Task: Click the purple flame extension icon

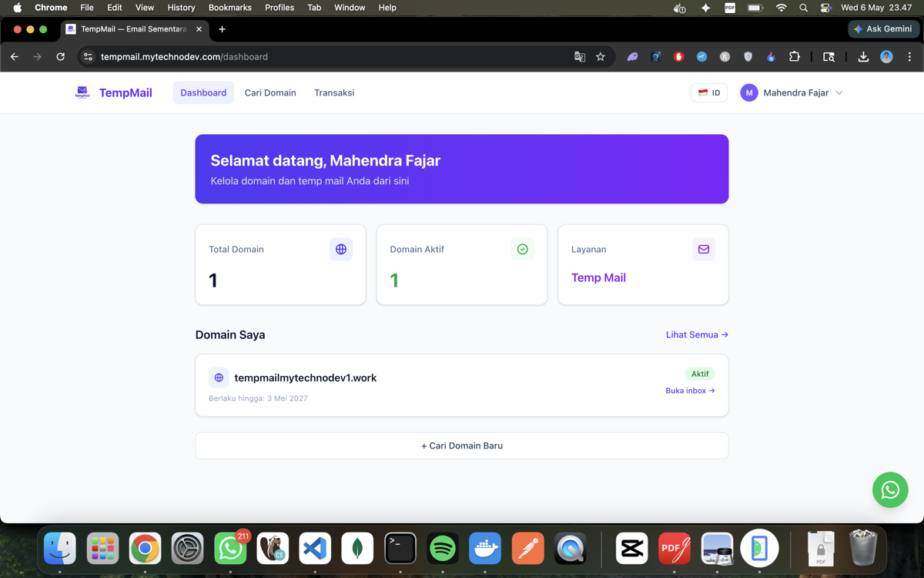Action: click(771, 56)
